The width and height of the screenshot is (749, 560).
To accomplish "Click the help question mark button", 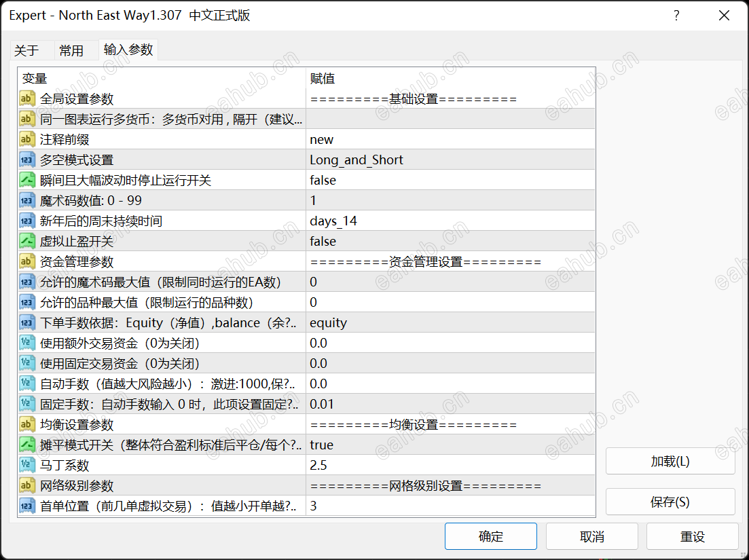I will click(676, 16).
